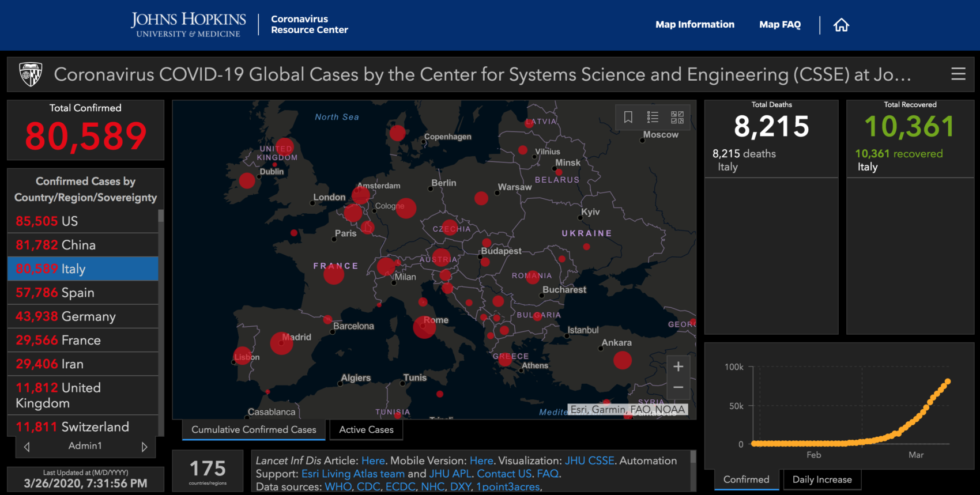Open Map Information menu

(695, 24)
